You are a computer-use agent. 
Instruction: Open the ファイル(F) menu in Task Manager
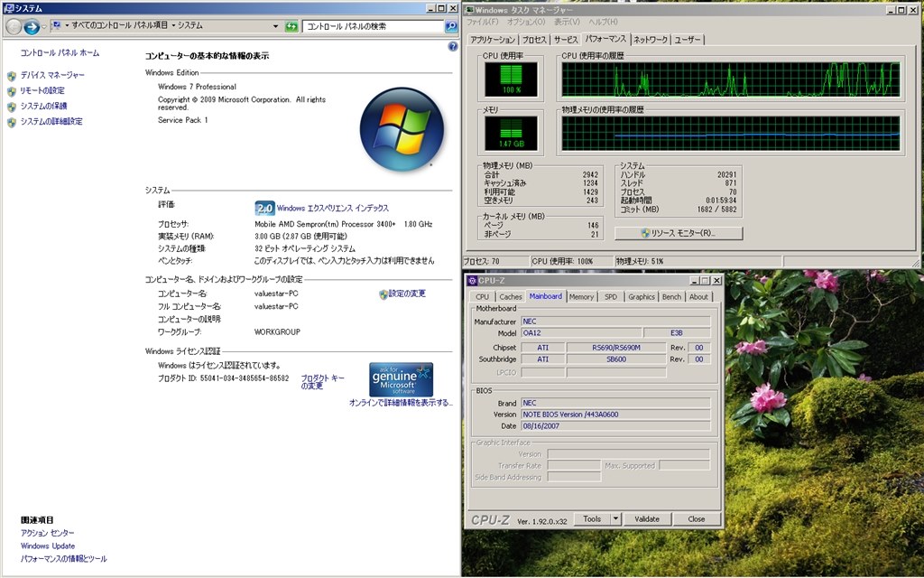pos(482,22)
